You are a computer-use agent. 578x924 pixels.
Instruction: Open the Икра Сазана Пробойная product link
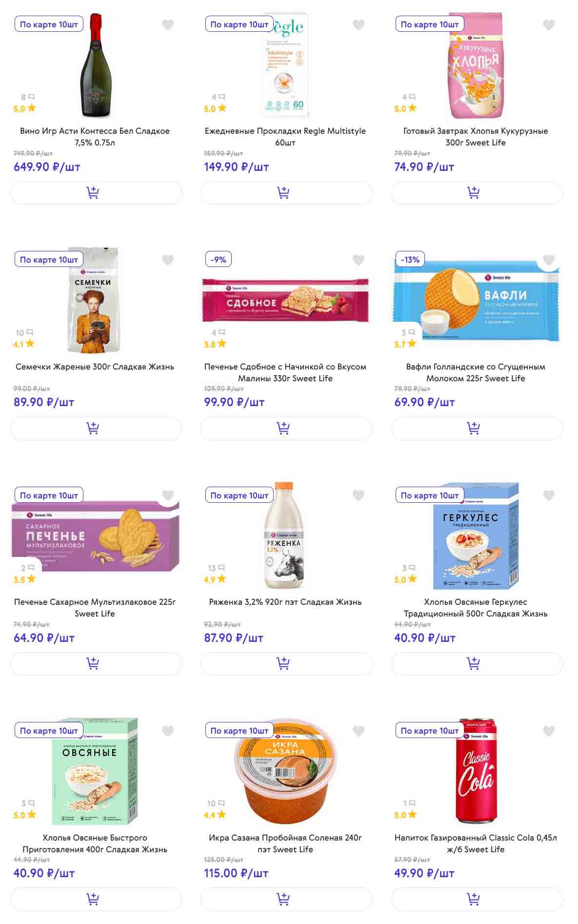(x=285, y=843)
